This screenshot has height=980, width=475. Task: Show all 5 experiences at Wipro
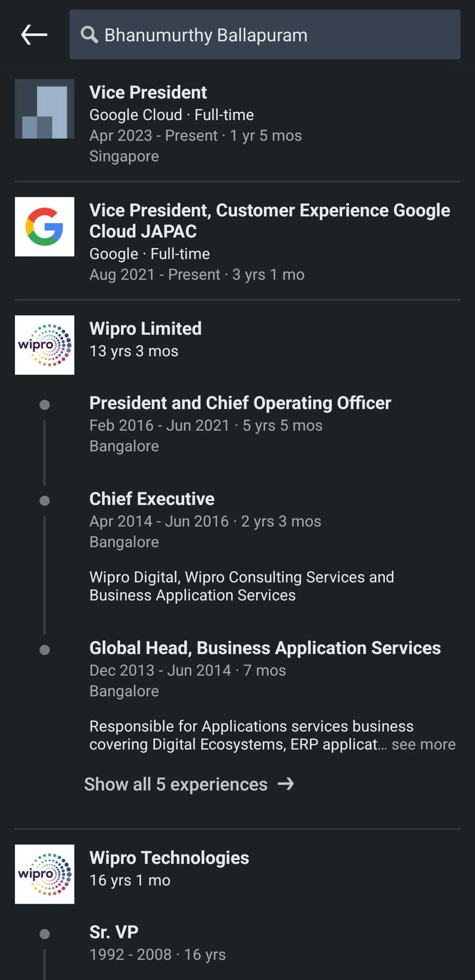click(176, 784)
